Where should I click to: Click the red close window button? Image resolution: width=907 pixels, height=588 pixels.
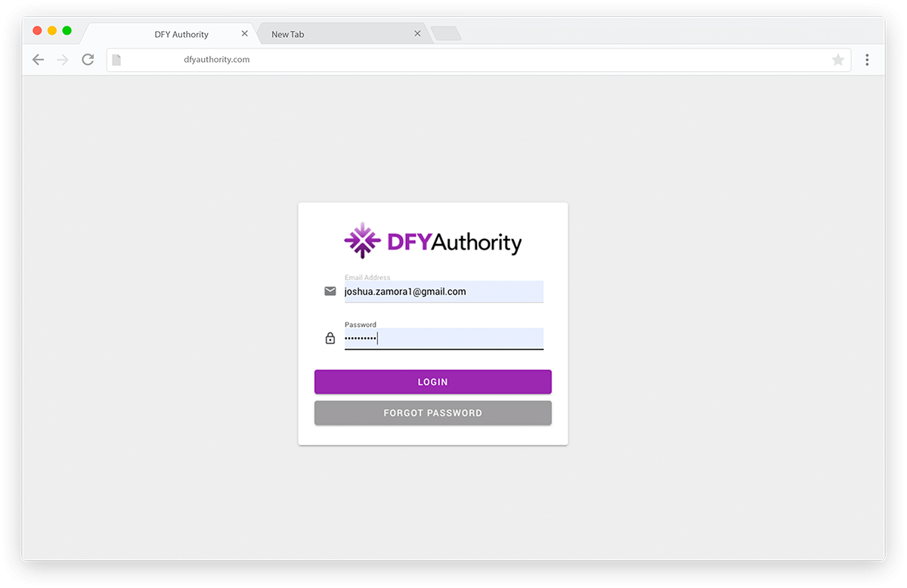click(37, 30)
